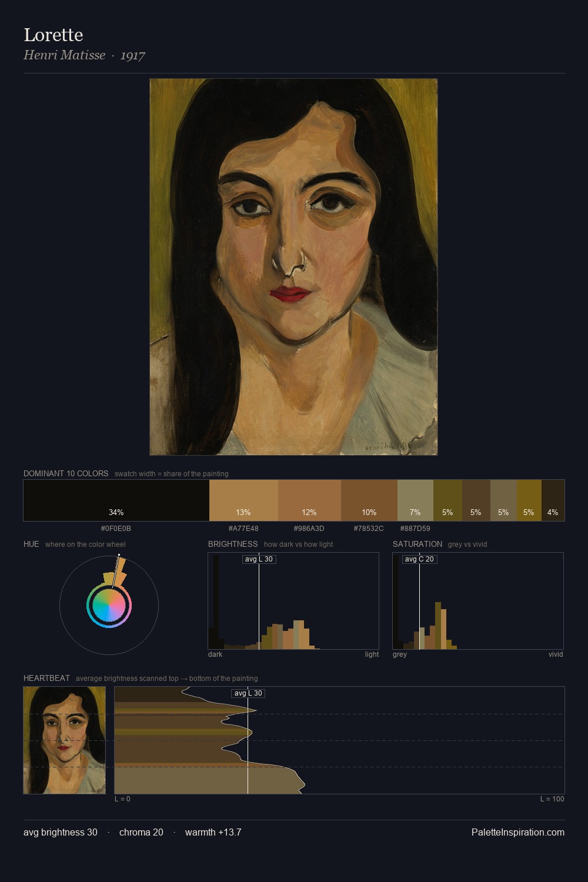
Task: Click the avg L 30 brightness label
Action: coord(259,559)
